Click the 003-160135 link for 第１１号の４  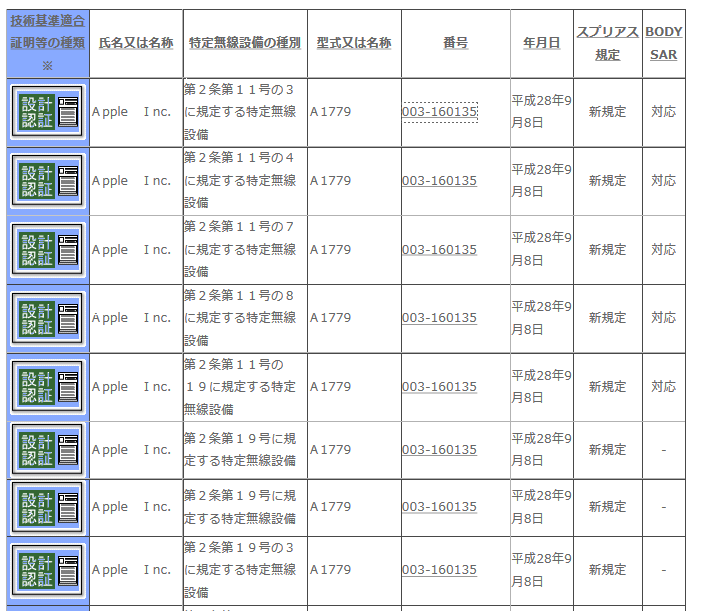(x=439, y=181)
